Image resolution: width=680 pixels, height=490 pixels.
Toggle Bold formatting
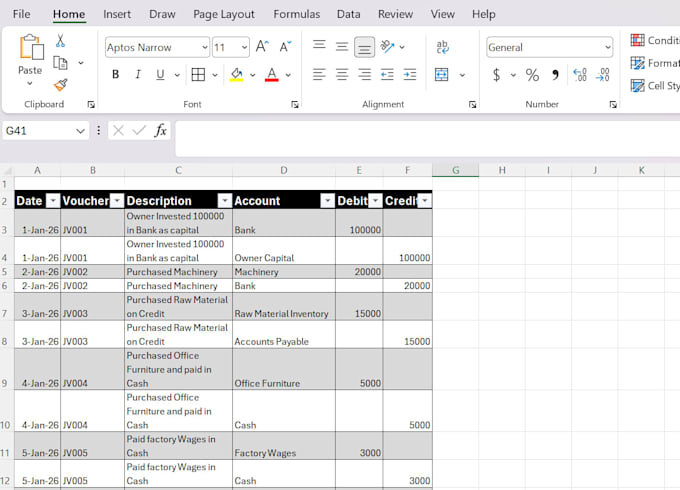pos(115,75)
